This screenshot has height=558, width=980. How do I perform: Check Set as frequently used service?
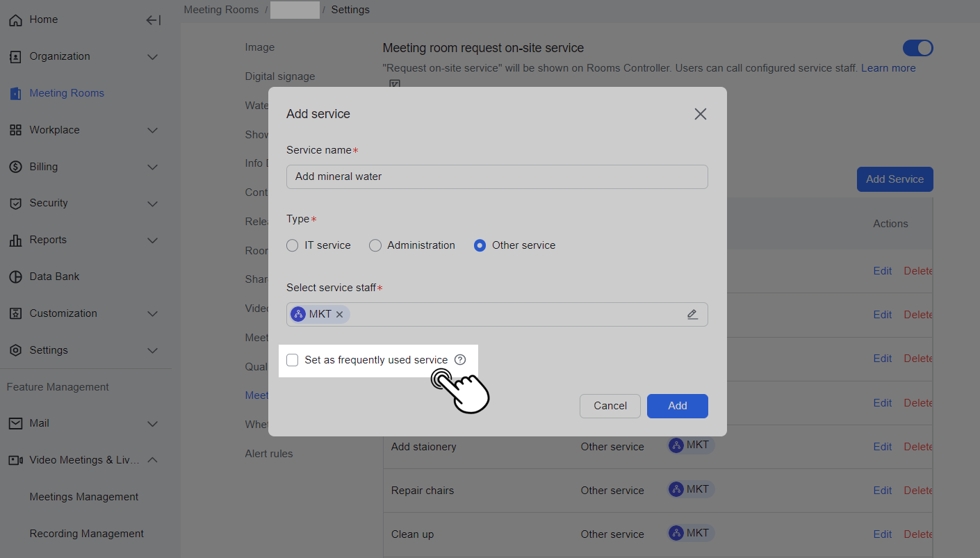click(x=293, y=360)
